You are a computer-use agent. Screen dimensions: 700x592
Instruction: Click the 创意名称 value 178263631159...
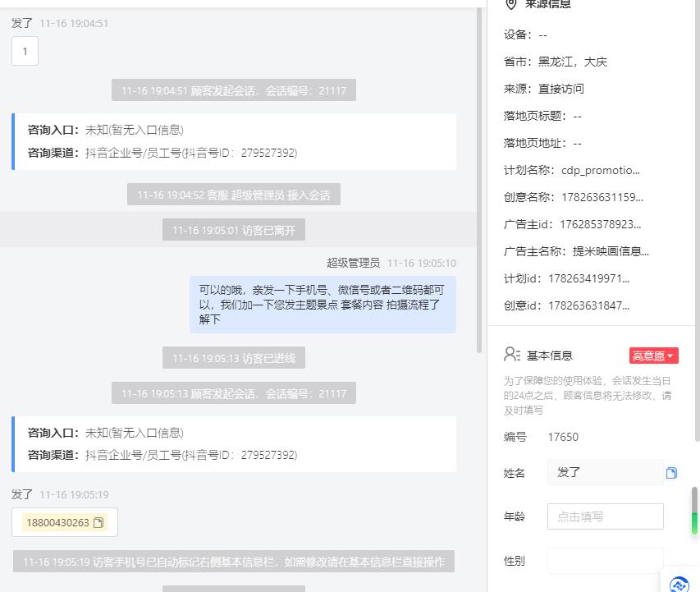click(x=602, y=197)
